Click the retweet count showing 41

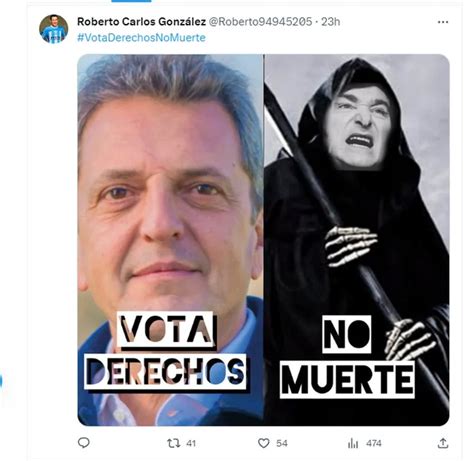tap(191, 443)
